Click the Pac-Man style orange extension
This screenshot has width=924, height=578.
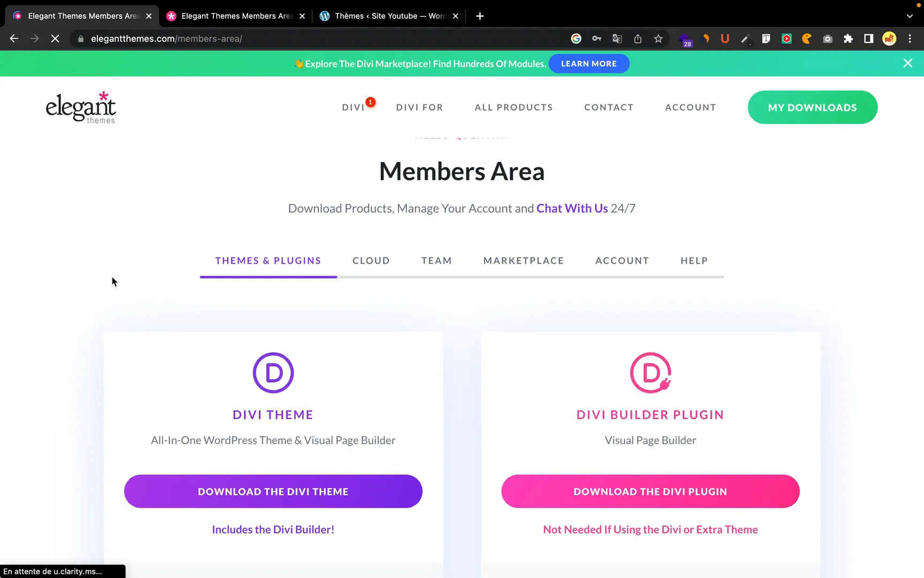(807, 39)
